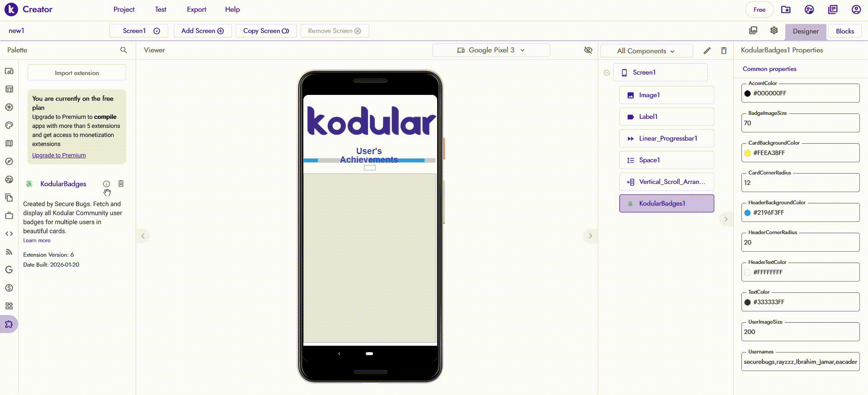Open the Screen1 screen selector dropdown

139,31
